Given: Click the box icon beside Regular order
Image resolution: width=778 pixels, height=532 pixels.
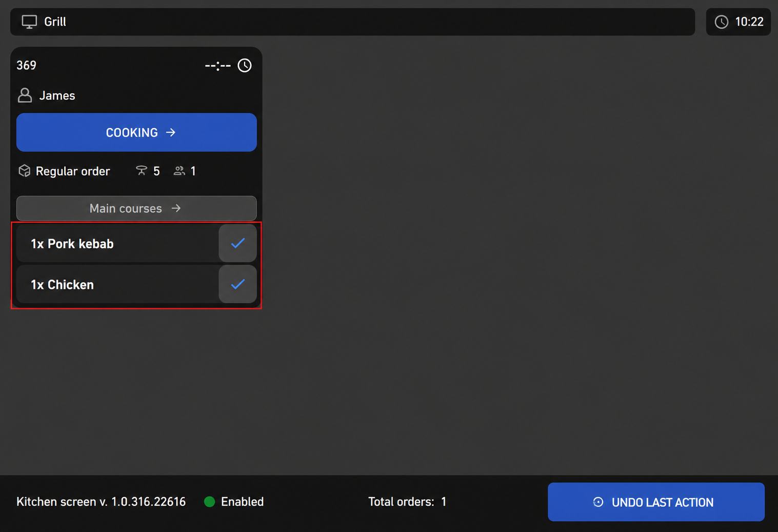Looking at the screenshot, I should [x=25, y=171].
